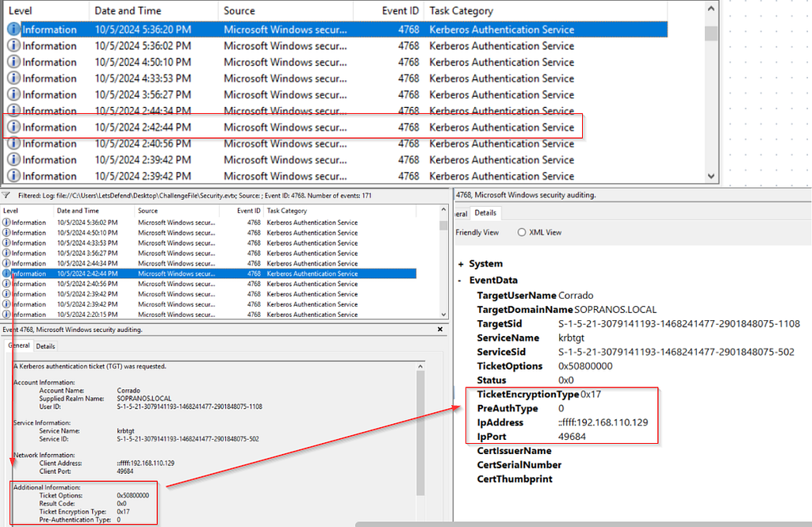Screen dimensions: 812x527
Task: Expand the System node in the details view
Action: [x=461, y=264]
